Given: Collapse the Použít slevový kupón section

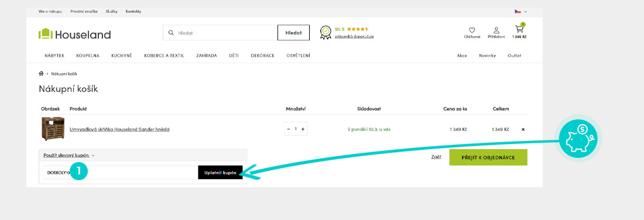Looking at the screenshot, I should (69, 156).
